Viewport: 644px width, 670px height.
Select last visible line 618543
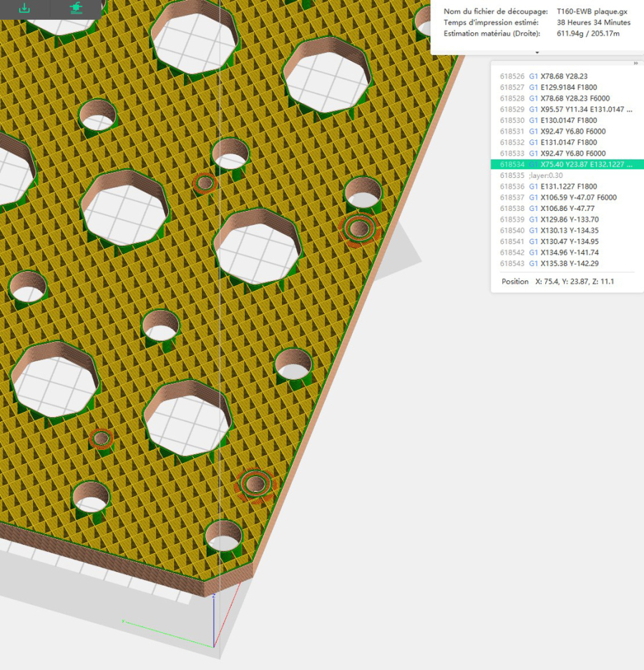point(565,264)
